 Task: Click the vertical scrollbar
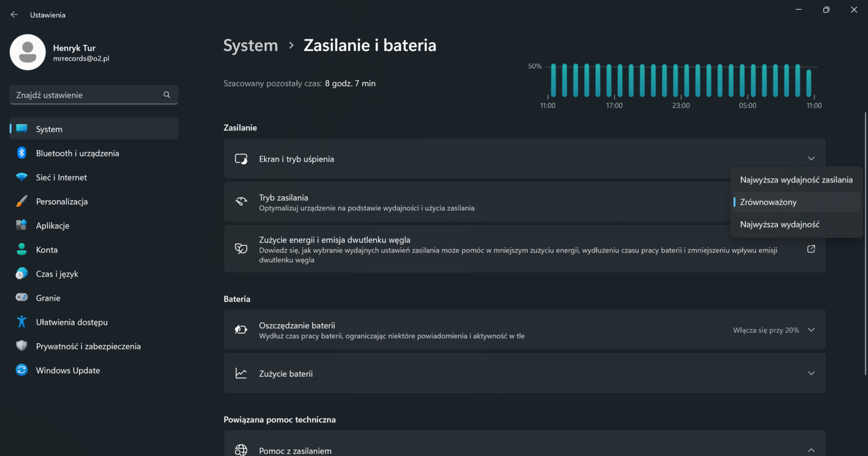[x=865, y=243]
